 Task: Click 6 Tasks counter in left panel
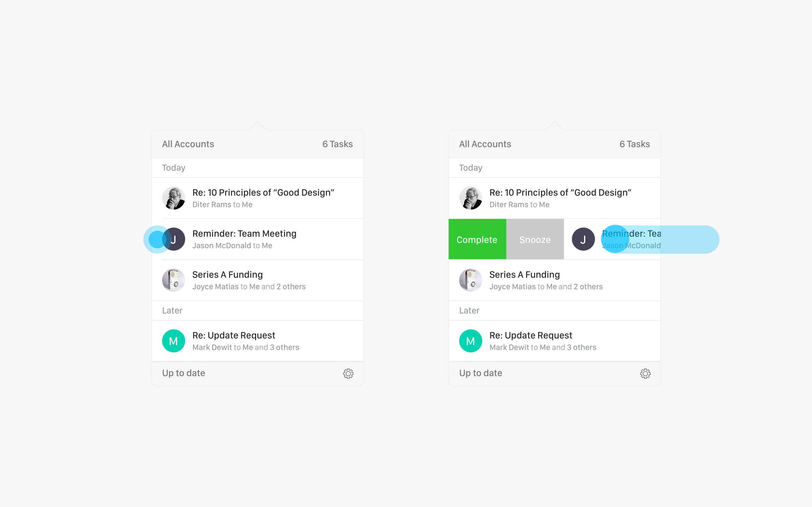tap(337, 144)
